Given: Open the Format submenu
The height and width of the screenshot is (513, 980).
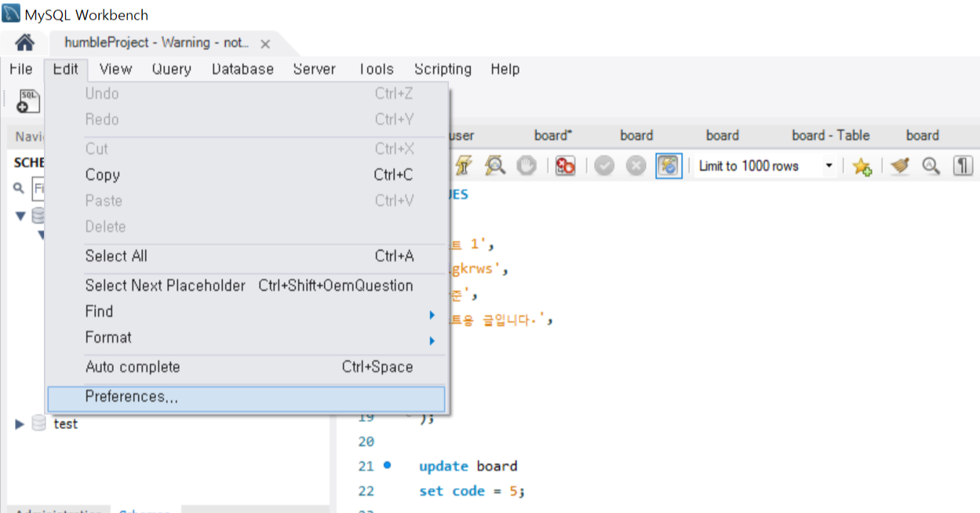Looking at the screenshot, I should 246,337.
